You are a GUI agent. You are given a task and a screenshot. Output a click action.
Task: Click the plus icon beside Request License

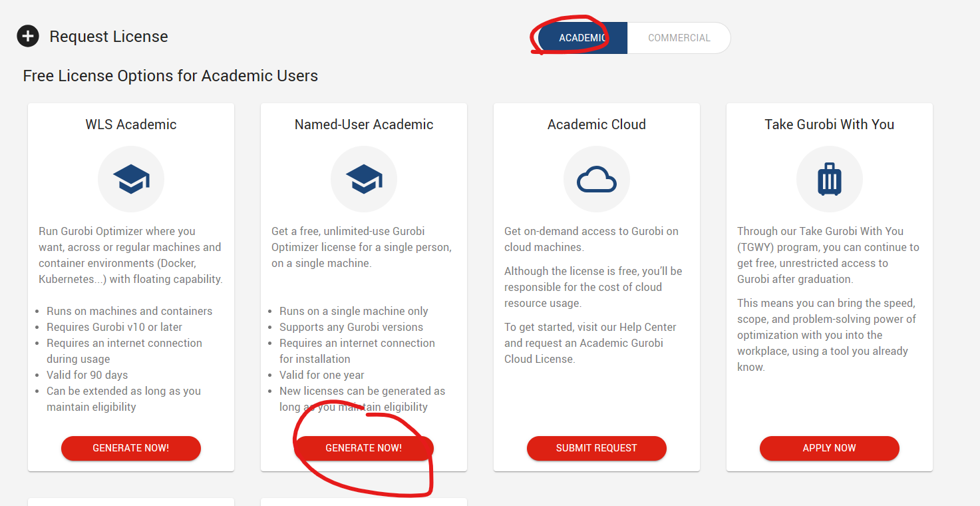point(28,37)
